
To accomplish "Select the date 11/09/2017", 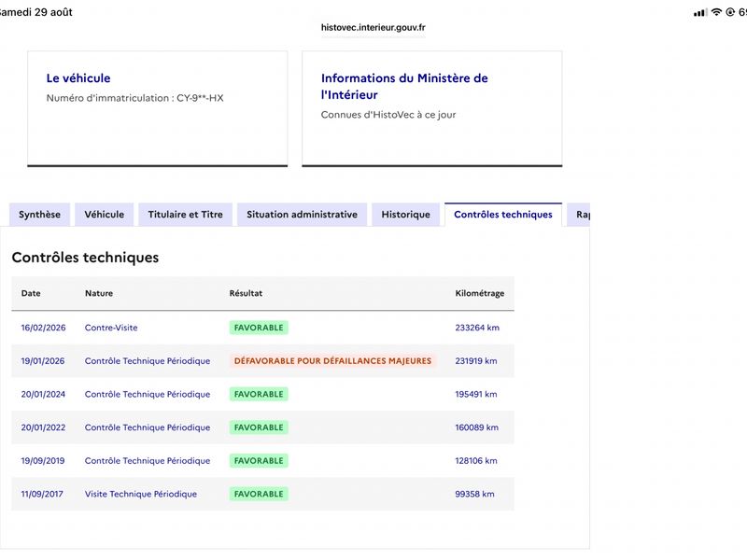I will [x=42, y=495].
